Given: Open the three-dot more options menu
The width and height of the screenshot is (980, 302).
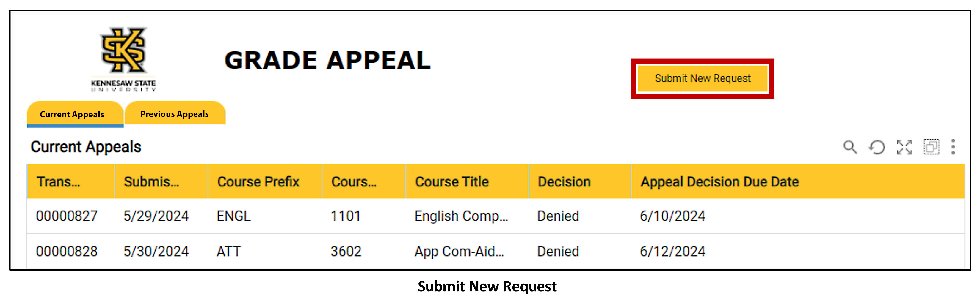Looking at the screenshot, I should coord(953,147).
